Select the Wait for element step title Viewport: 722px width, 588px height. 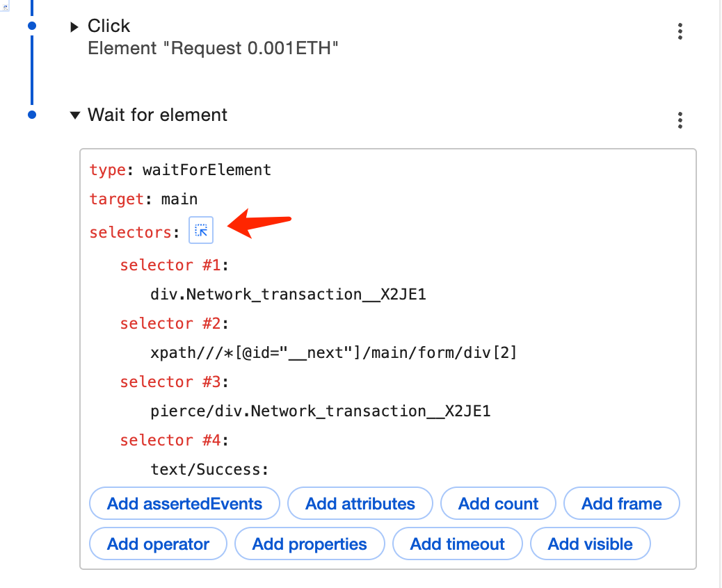click(x=157, y=115)
